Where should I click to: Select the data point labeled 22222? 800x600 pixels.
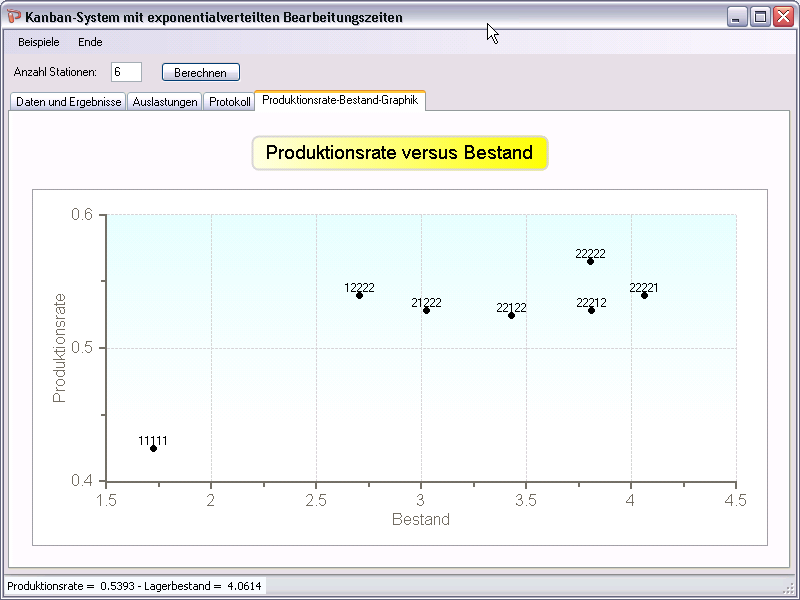(590, 261)
